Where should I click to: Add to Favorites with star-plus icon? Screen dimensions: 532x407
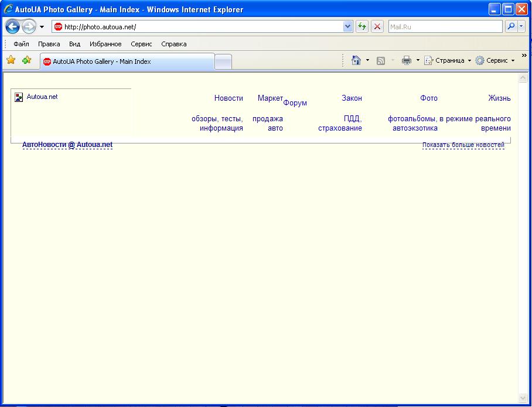[x=26, y=60]
